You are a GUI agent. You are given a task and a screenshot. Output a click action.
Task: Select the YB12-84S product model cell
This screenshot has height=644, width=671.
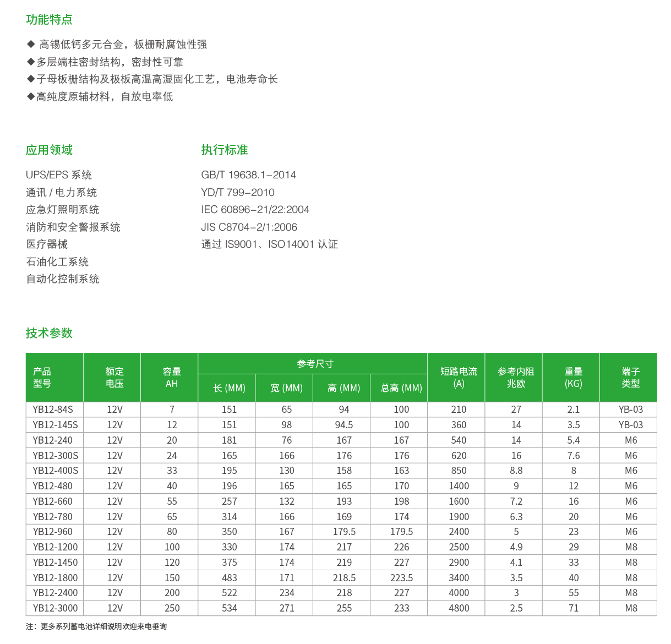tap(53, 410)
